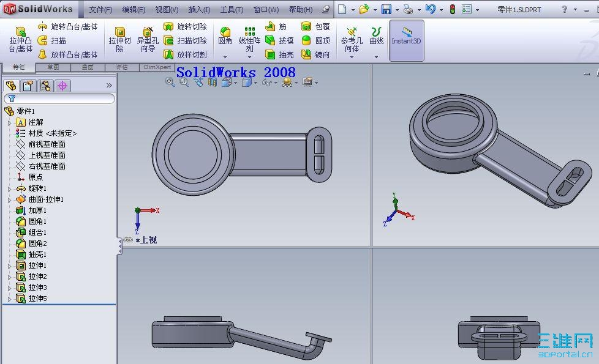Click the Curves (曲线) tool
The image size is (599, 364).
[x=376, y=35]
